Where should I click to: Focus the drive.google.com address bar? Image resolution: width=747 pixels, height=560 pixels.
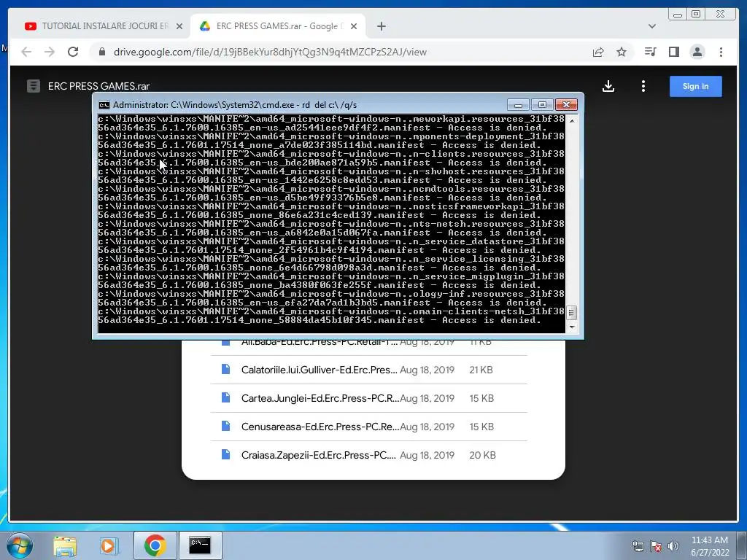click(343, 52)
